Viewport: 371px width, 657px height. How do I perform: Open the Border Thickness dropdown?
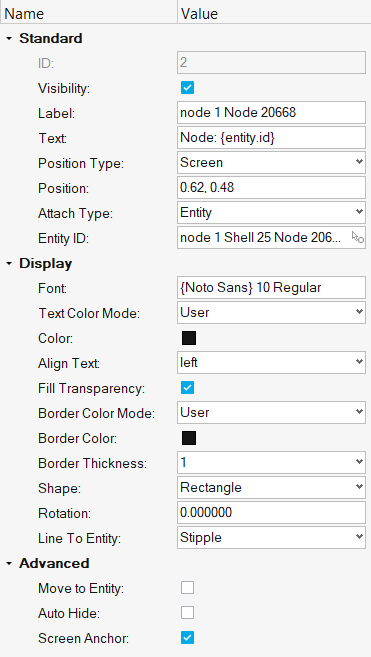(271, 463)
